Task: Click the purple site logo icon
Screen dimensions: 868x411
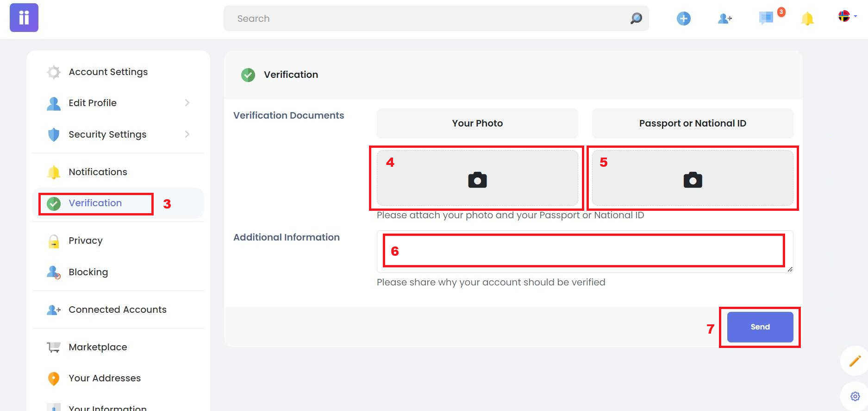Action: [24, 18]
